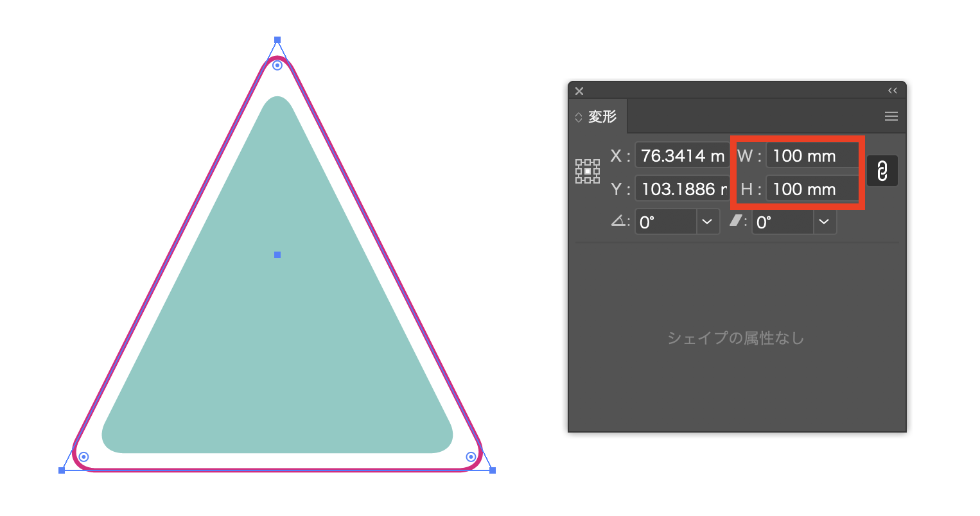Select the bottom-right anchor point of the triangle
The image size is (980, 516).
[x=493, y=470]
